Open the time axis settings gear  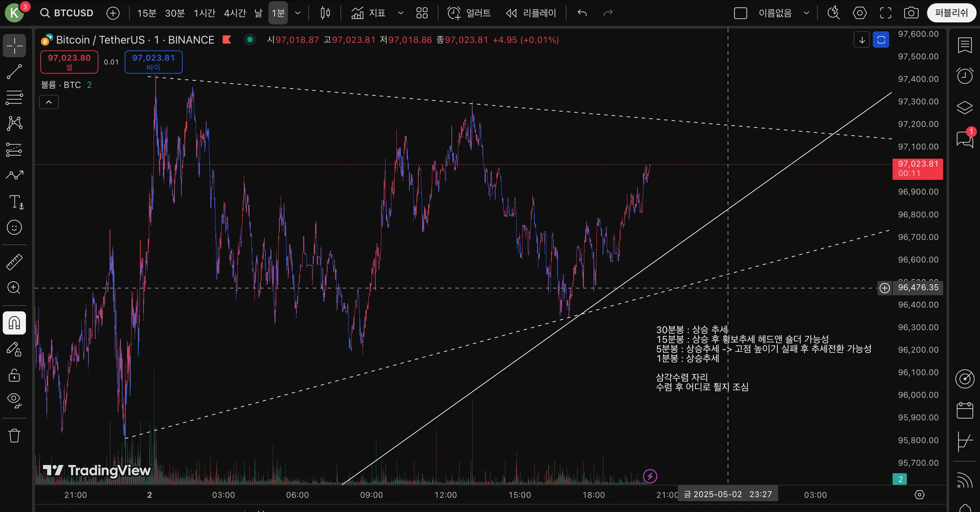[919, 495]
